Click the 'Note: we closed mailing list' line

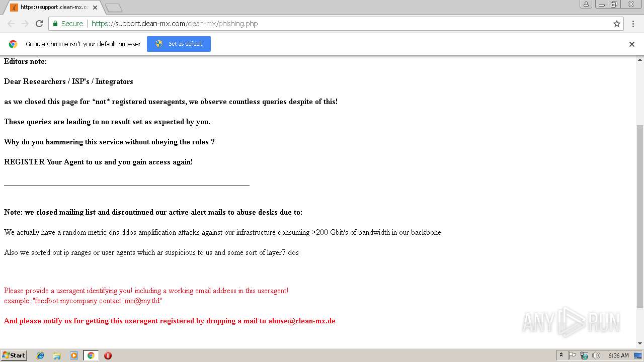(153, 212)
